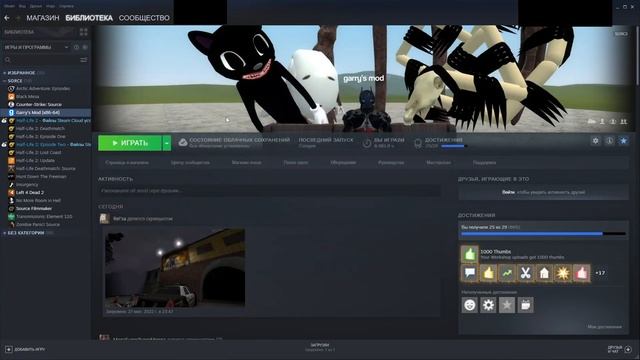Open the Workshop link tab
The image size is (640, 360).
coord(439,162)
